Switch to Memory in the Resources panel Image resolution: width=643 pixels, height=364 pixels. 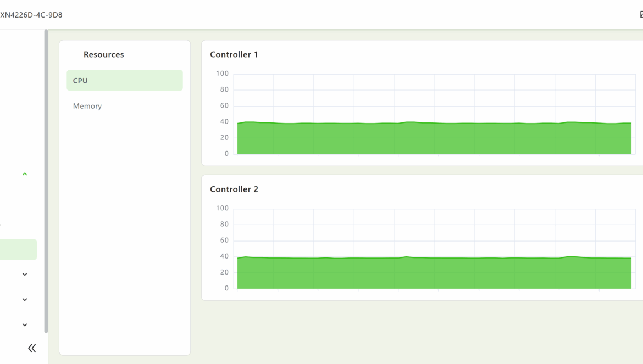[x=87, y=106]
